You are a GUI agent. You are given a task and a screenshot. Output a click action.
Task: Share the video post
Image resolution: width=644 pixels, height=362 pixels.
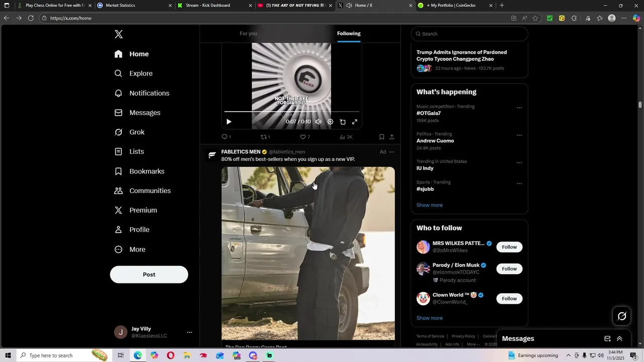pos(392,137)
